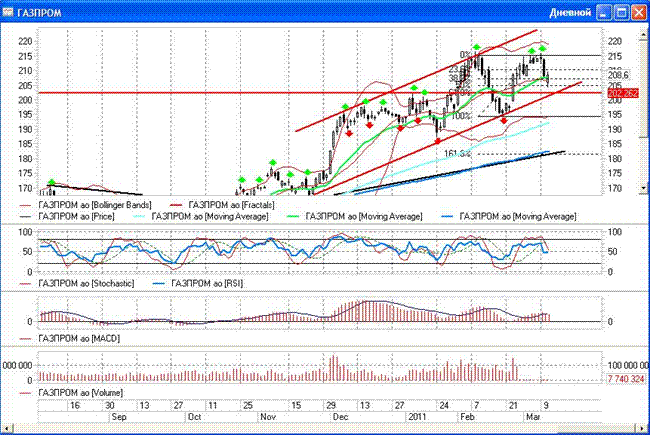650x435 pixels.
Task: Click the Oct month label on time axis
Action: coord(194,417)
